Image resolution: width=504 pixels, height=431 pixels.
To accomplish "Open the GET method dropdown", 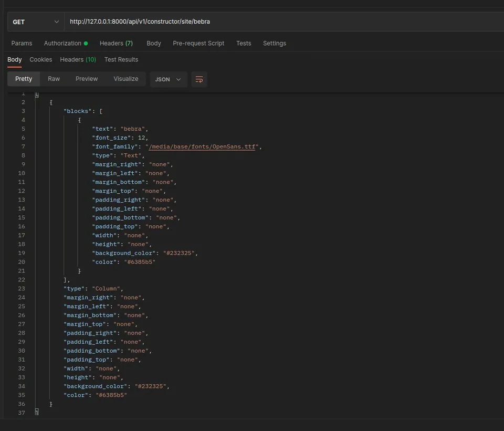I will pos(36,22).
